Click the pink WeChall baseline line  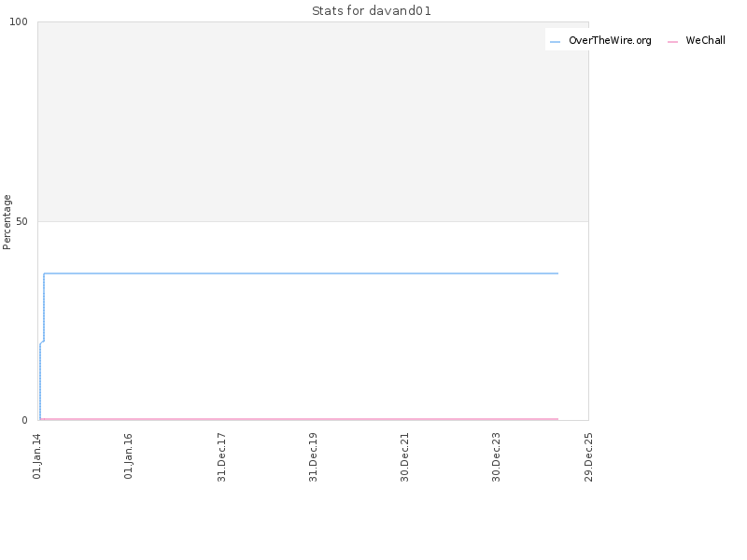coord(299,419)
